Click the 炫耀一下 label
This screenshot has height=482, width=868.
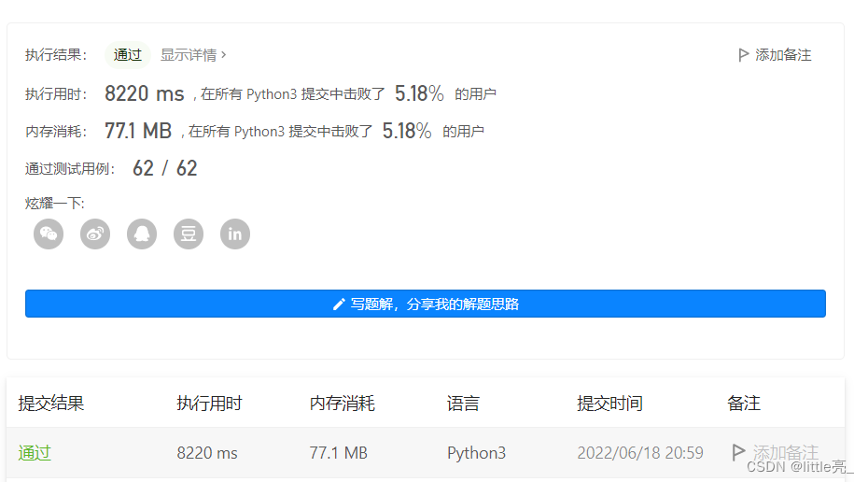[x=55, y=204]
